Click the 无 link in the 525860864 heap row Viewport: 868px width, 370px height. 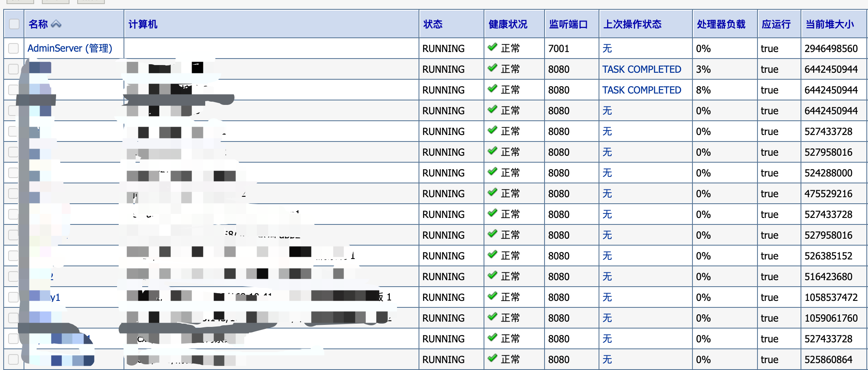tap(607, 359)
